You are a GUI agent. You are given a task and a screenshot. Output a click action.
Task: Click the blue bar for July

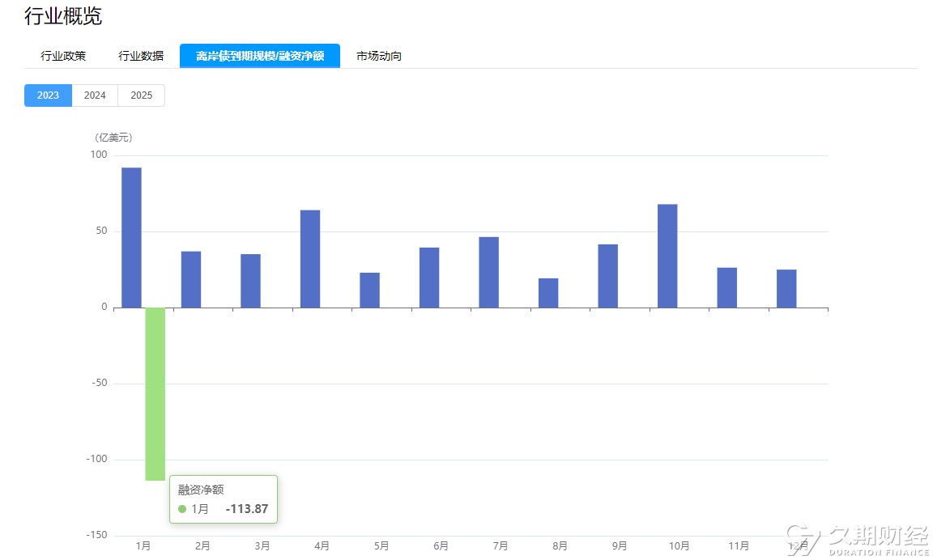489,272
